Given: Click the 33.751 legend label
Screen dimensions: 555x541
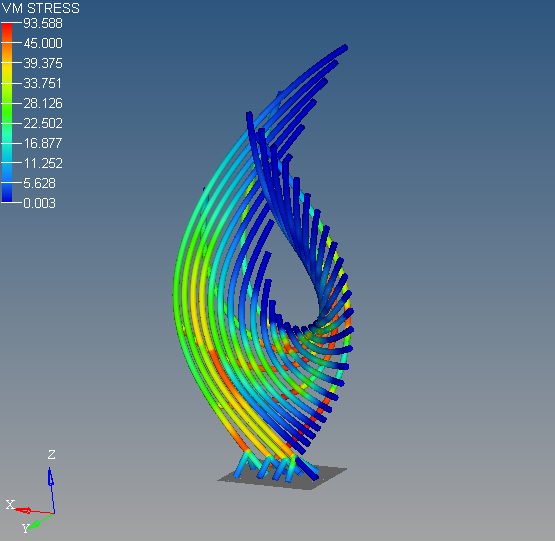Looking at the screenshot, I should point(42,83).
